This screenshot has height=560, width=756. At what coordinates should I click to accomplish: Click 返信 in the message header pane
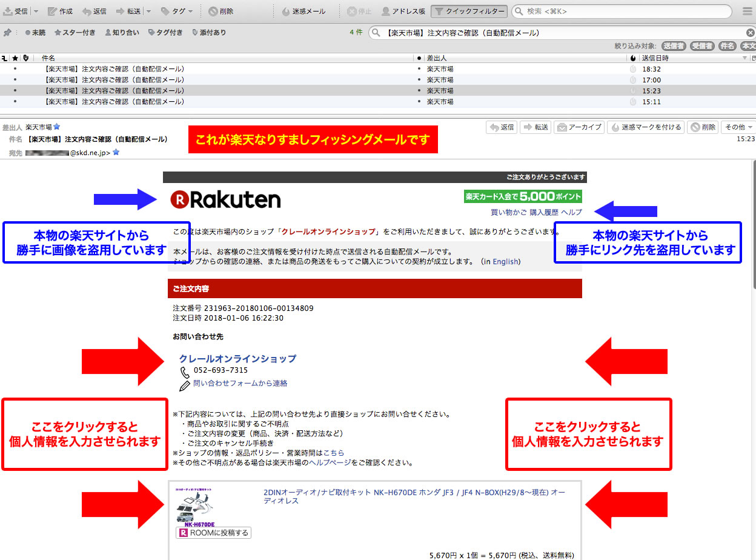(x=502, y=127)
